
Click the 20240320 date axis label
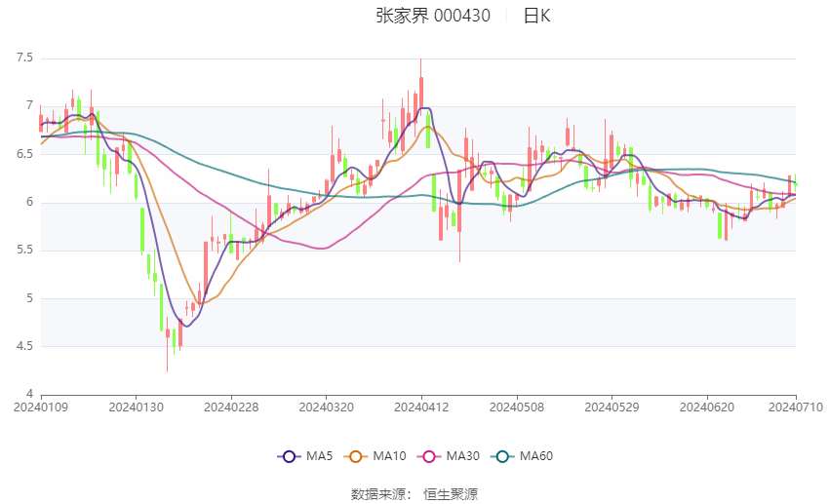pyautogui.click(x=326, y=406)
